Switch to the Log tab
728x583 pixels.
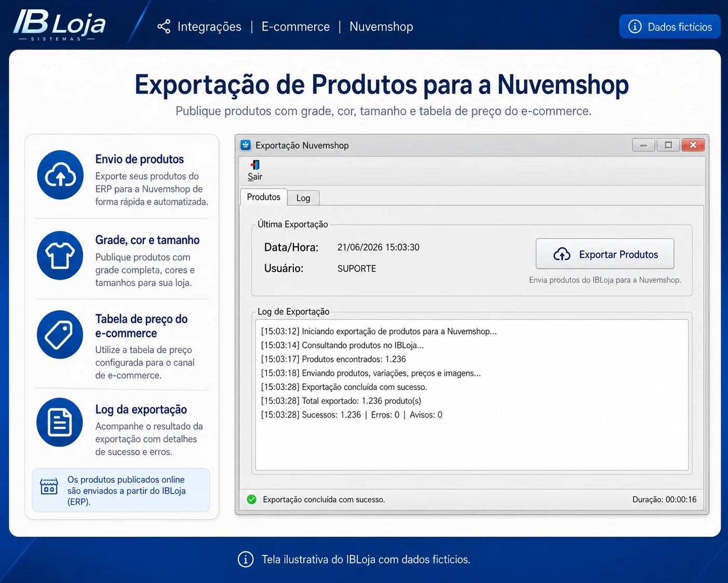pyautogui.click(x=303, y=198)
